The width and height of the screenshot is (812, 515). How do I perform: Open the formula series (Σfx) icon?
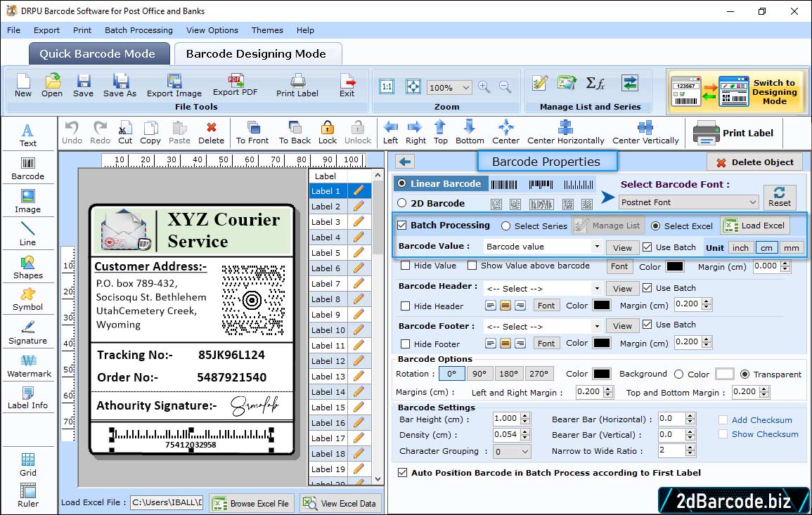595,84
